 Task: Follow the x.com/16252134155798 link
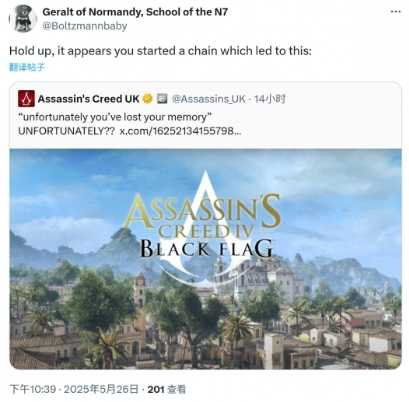[180, 131]
